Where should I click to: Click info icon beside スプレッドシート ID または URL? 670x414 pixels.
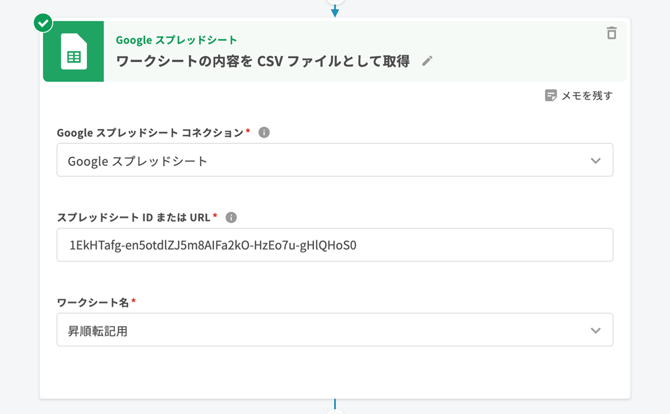(x=231, y=217)
